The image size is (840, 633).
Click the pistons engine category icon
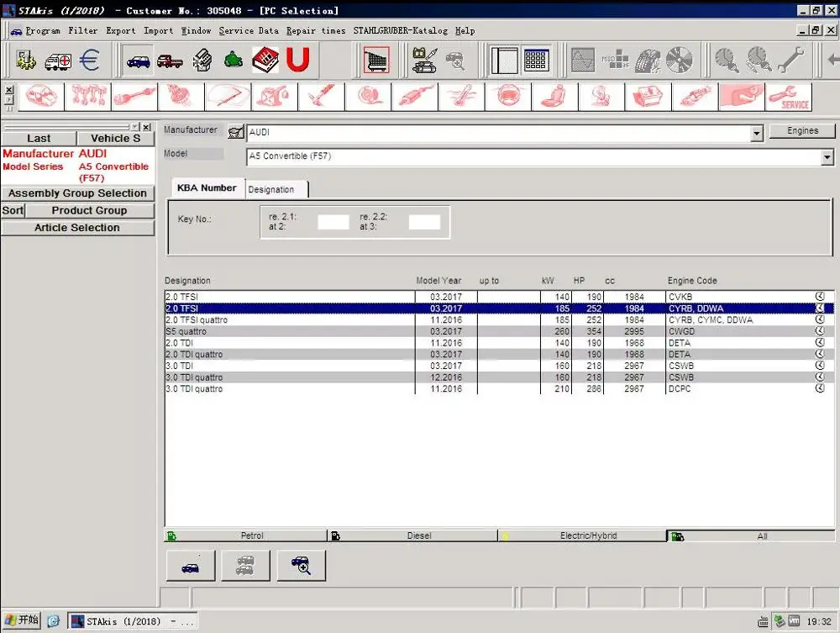[88, 97]
